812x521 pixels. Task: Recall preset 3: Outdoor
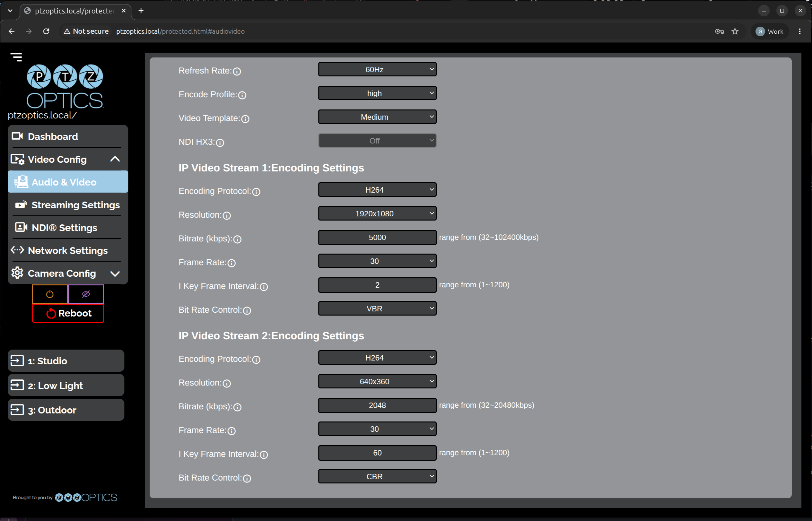click(x=66, y=410)
